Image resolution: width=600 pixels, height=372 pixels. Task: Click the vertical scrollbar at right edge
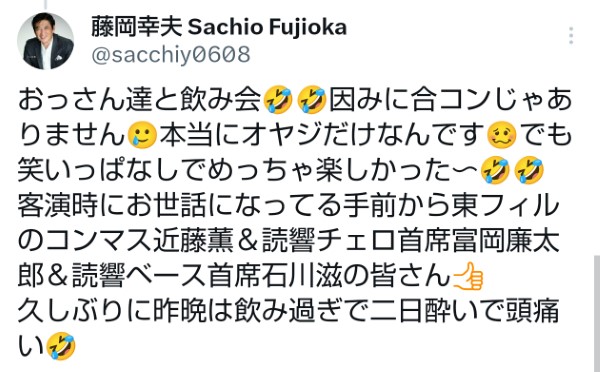point(597,313)
